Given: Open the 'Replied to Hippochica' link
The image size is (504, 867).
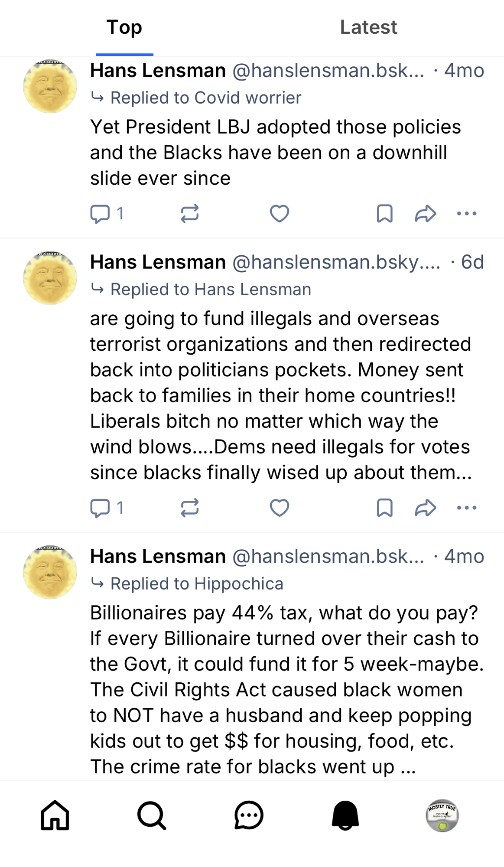Looking at the screenshot, I should point(196,584).
